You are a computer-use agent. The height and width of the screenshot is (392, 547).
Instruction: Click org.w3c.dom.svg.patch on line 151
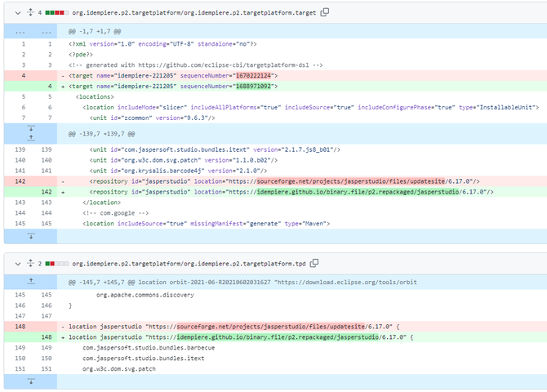point(119,368)
